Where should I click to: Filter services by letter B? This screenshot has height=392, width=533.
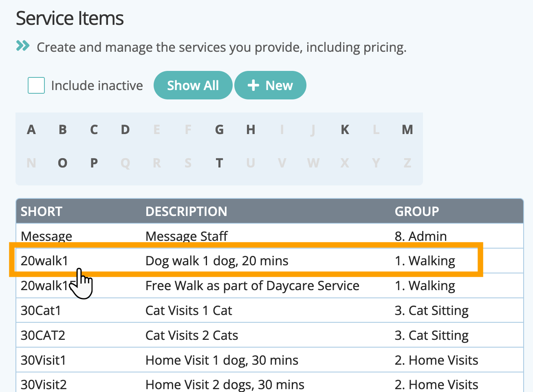pyautogui.click(x=63, y=130)
